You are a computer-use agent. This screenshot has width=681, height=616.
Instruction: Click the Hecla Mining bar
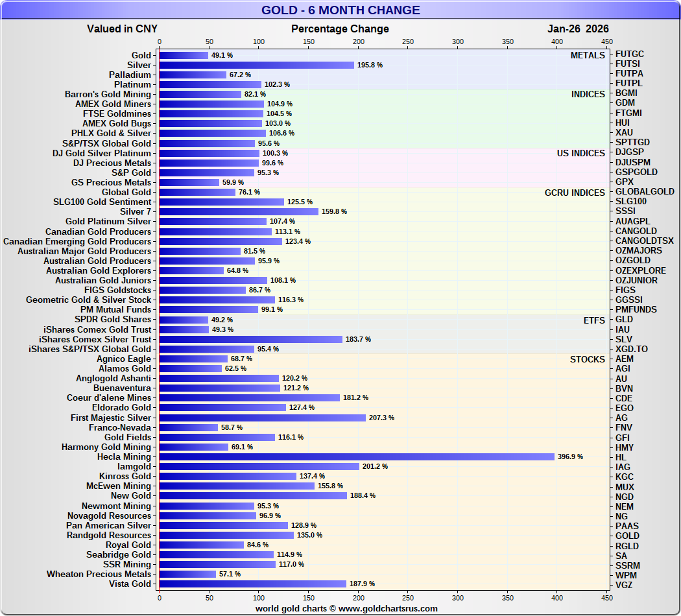pos(357,456)
